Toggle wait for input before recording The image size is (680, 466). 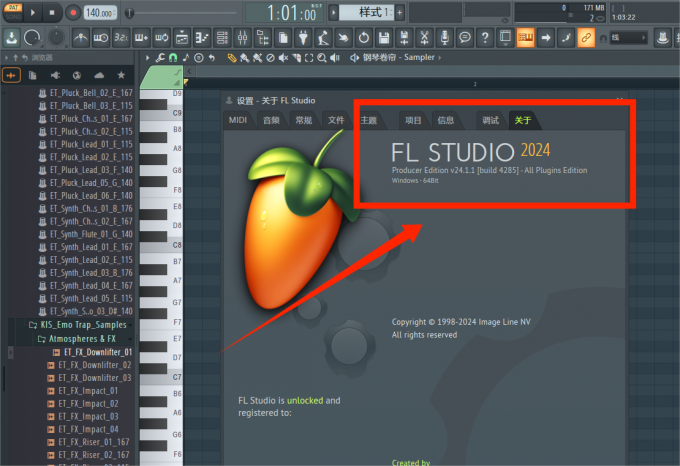[x=101, y=38]
